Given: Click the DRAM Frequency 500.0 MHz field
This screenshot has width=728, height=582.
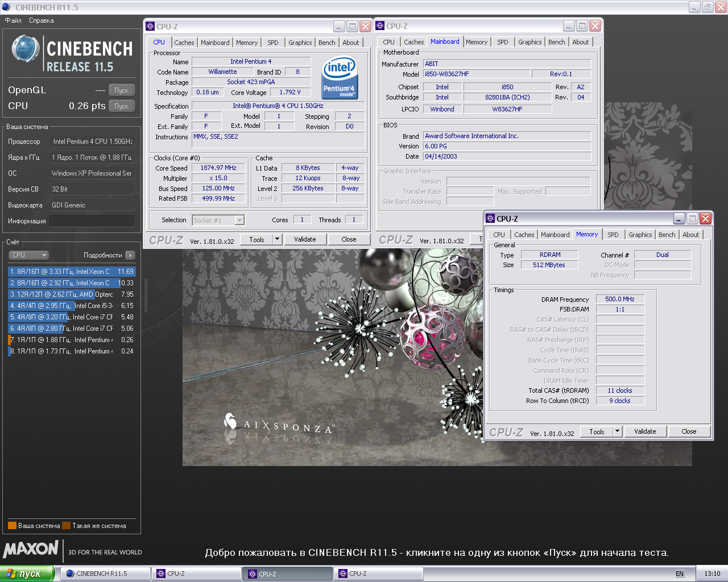Looking at the screenshot, I should point(620,299).
